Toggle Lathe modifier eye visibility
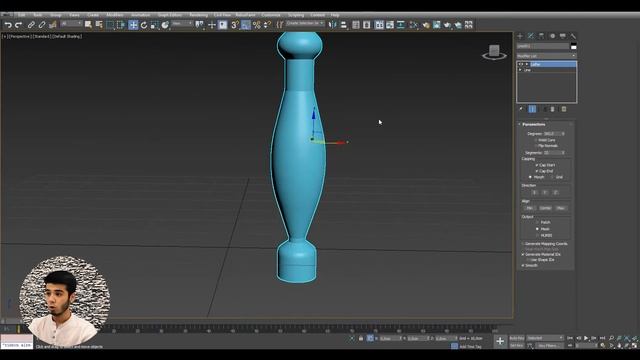 tap(521, 64)
